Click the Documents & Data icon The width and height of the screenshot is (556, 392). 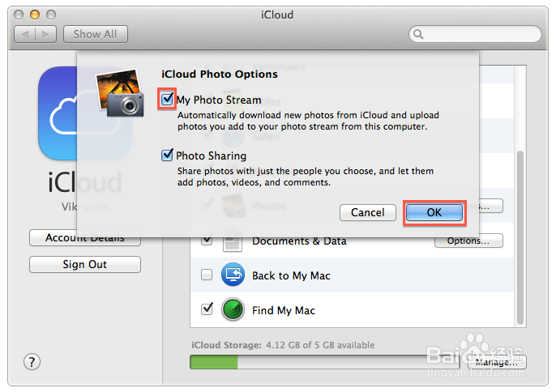coord(233,241)
